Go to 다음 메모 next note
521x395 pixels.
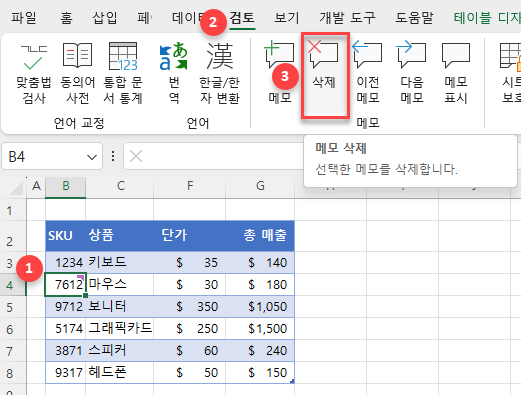[412, 74]
